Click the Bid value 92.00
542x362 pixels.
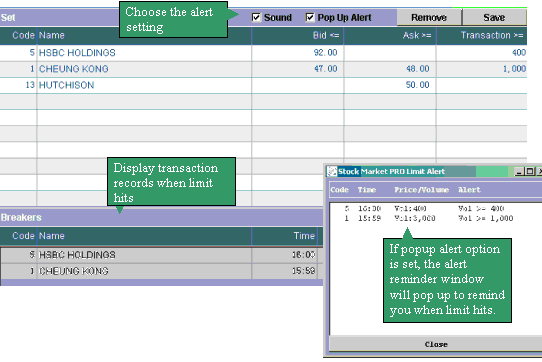325,53
